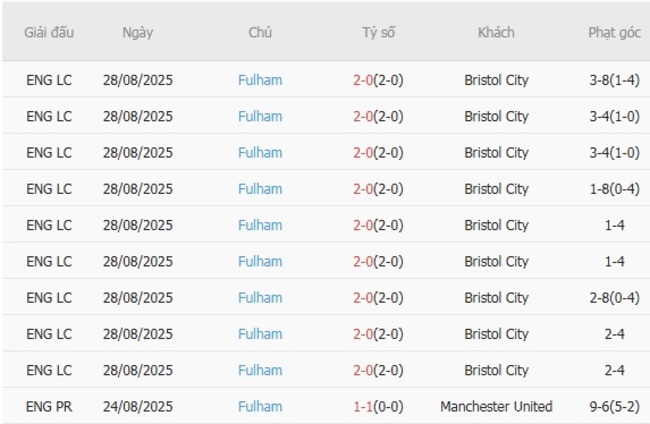Screen dimensions: 650x424
Task: Click the Manchester United team name
Action: tap(496, 406)
